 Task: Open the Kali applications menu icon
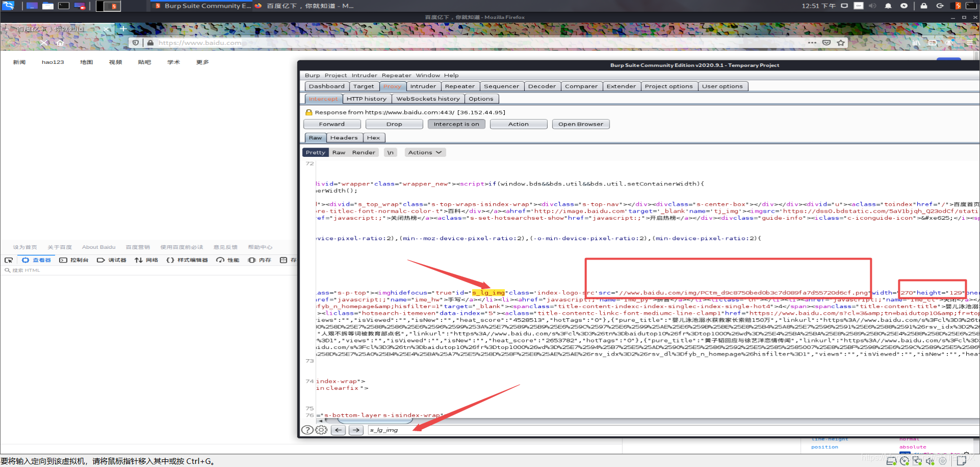pos(8,6)
